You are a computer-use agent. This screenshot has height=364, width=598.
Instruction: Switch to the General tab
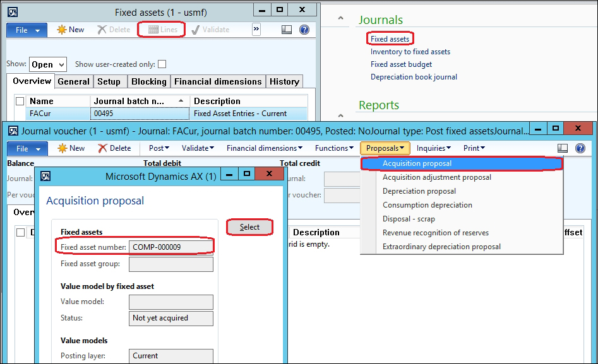pos(74,81)
